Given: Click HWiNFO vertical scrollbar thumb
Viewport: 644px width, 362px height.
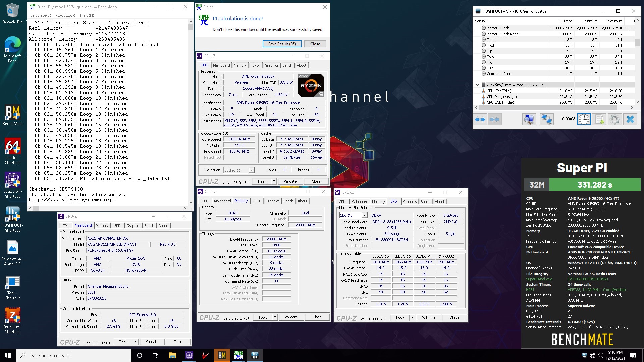Looking at the screenshot, I should 638,43.
